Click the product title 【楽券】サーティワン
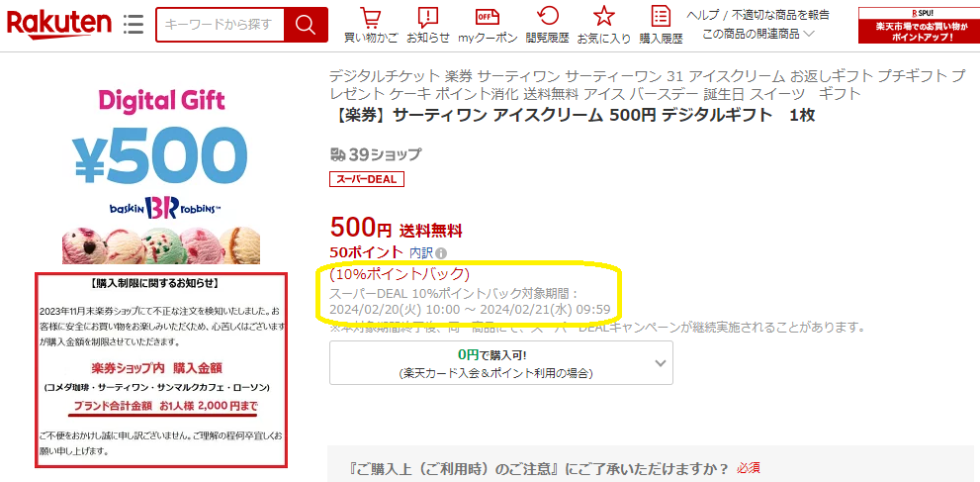980x482 pixels. pyautogui.click(x=572, y=115)
